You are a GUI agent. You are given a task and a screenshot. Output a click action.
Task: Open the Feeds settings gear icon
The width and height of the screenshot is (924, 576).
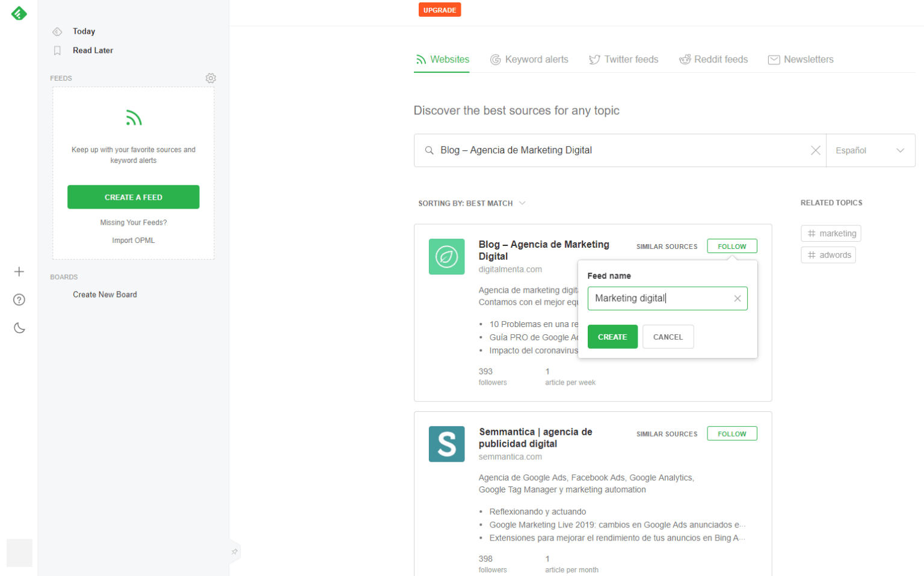[211, 78]
